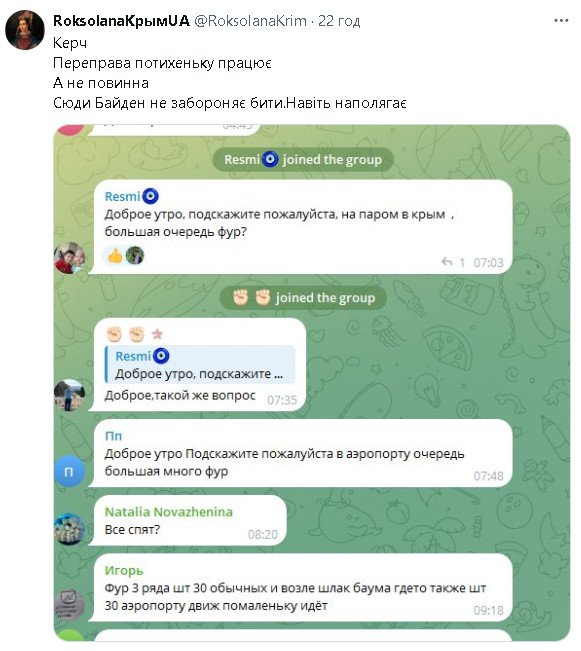Open Natalia Novazhenina's avatar picture
The image size is (581, 651).
coord(69,529)
